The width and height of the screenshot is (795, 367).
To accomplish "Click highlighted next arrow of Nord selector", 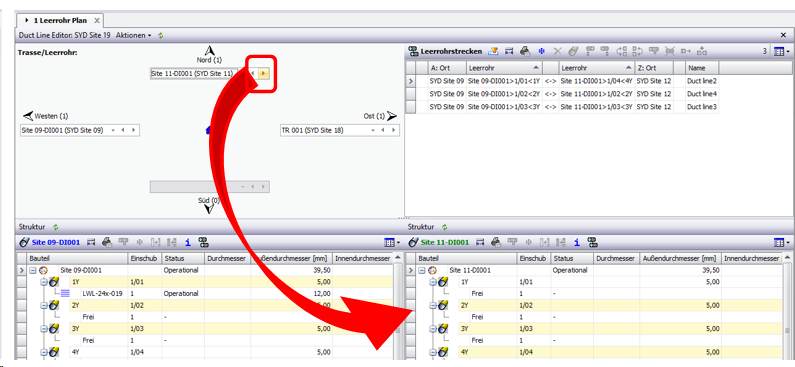I will [263, 74].
